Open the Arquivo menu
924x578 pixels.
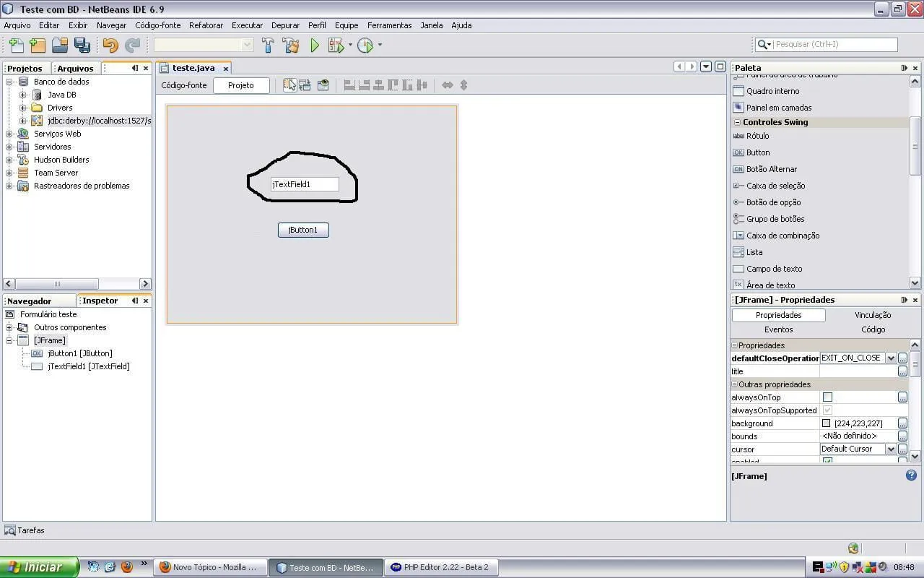pyautogui.click(x=17, y=25)
